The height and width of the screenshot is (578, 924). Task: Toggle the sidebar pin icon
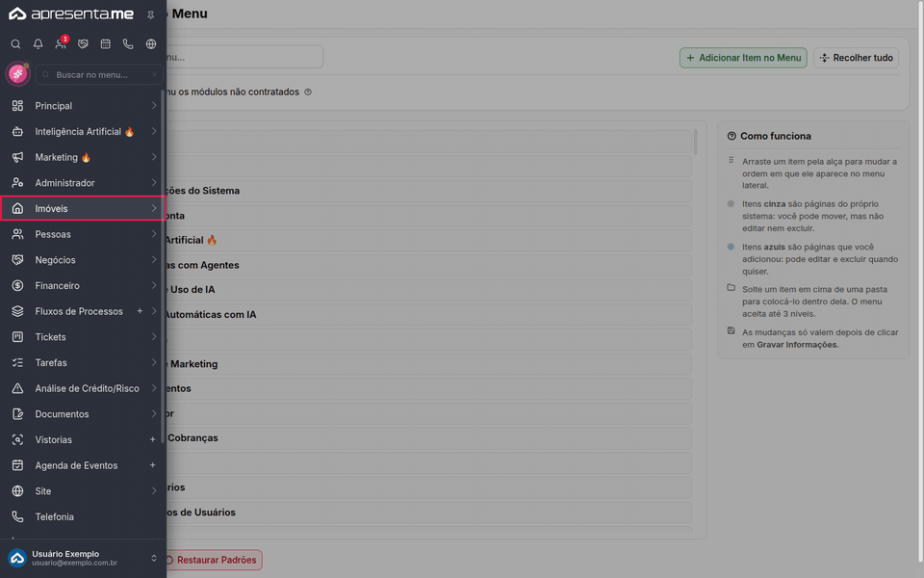click(151, 14)
